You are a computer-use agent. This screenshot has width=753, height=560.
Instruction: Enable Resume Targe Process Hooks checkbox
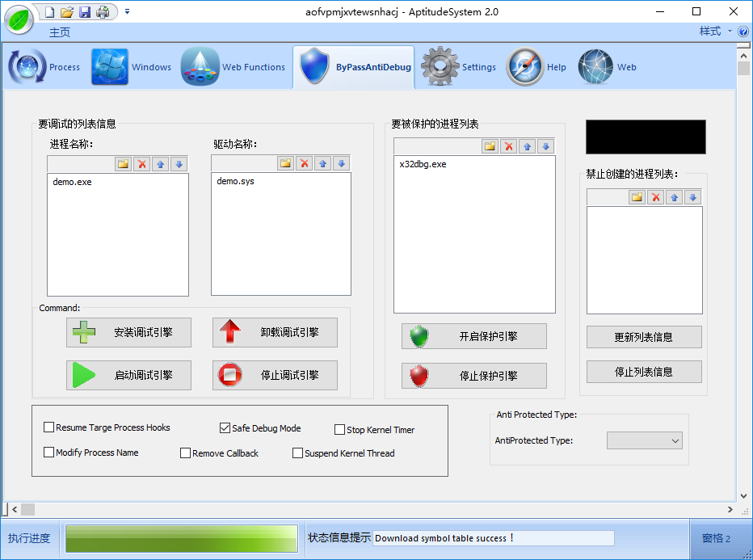(48, 427)
